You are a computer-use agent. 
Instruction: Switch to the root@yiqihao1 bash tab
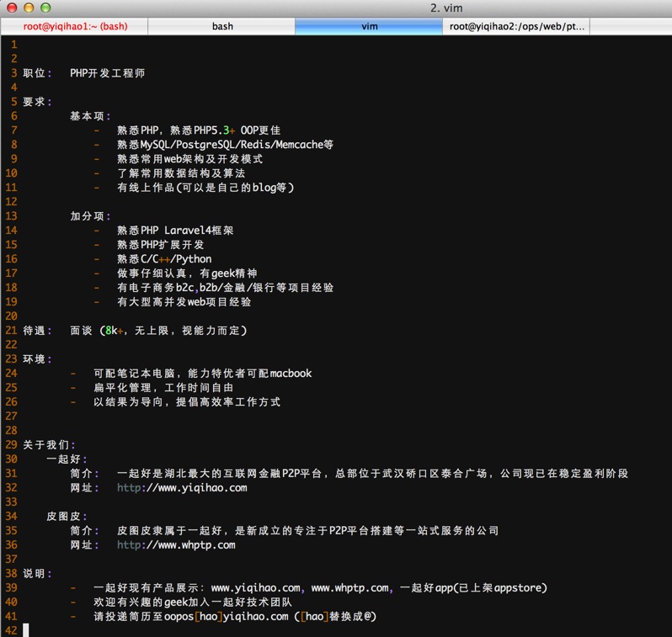75,26
